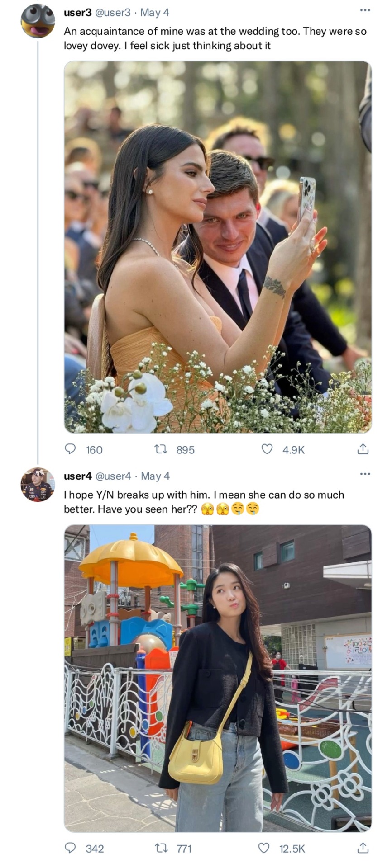This screenshot has height=868, width=392.
Task: Expand the playground photo in user4's tweet
Action: point(218,678)
